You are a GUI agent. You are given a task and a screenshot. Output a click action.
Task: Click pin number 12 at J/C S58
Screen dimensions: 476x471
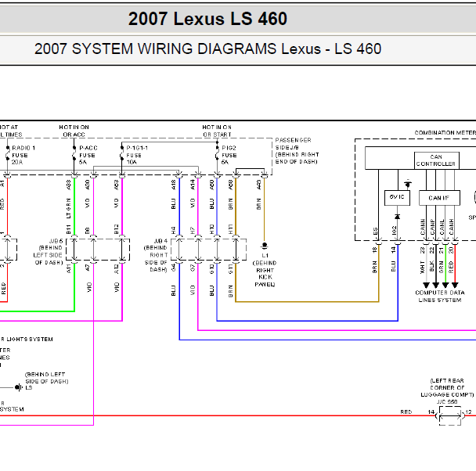[469, 412]
